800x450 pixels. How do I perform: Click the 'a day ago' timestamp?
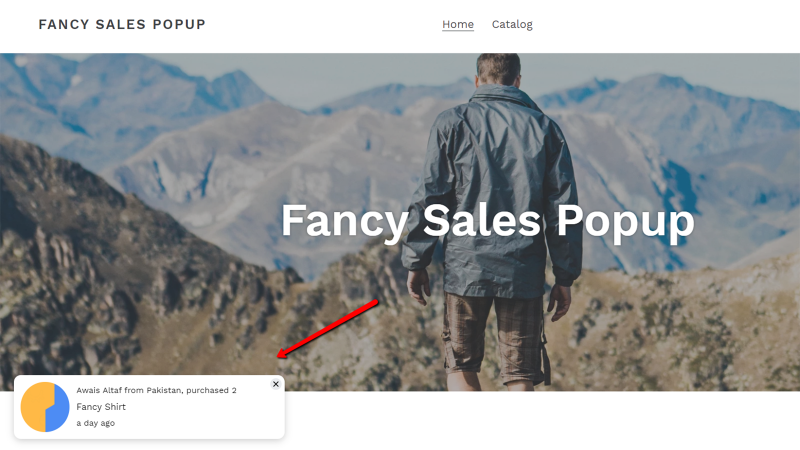(95, 423)
